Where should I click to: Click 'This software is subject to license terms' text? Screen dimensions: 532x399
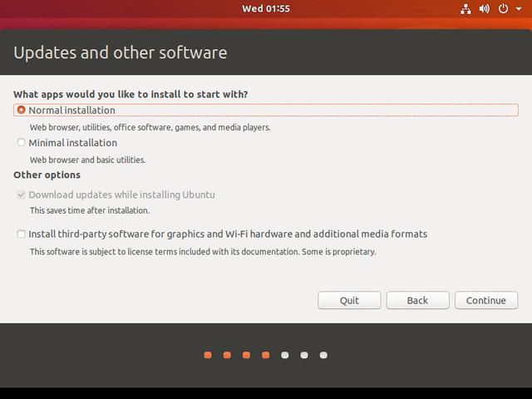[203, 252]
